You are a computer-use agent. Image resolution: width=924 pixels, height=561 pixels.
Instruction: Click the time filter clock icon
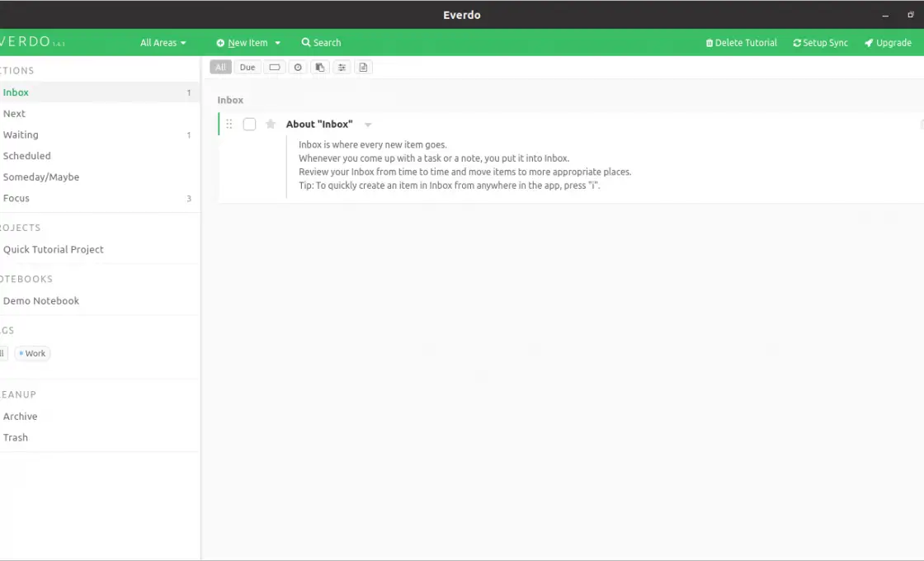[298, 67]
